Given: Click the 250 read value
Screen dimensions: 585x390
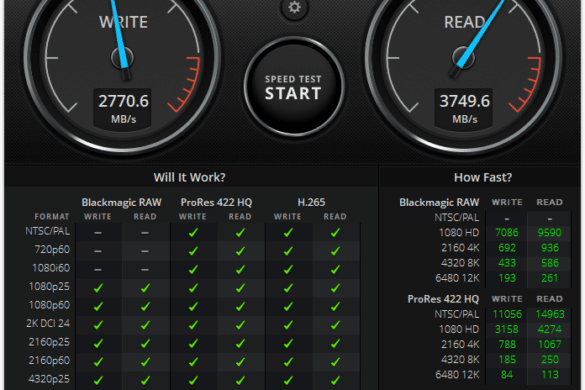Looking at the screenshot, I should (x=550, y=359).
